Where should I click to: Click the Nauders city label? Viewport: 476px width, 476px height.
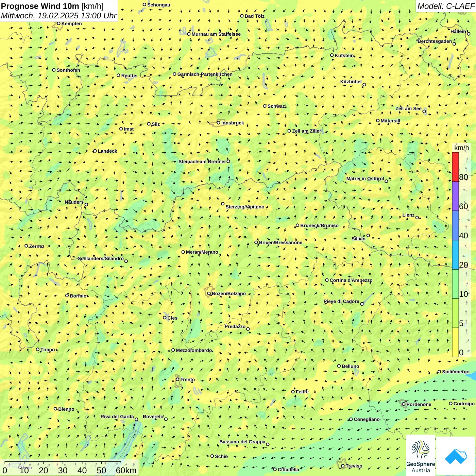click(x=74, y=202)
